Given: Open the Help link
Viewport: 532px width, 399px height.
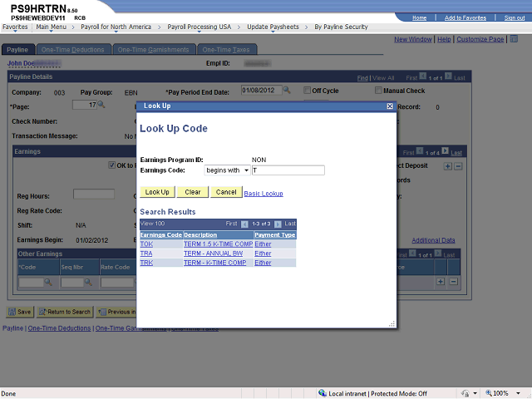Looking at the screenshot, I should coord(444,39).
